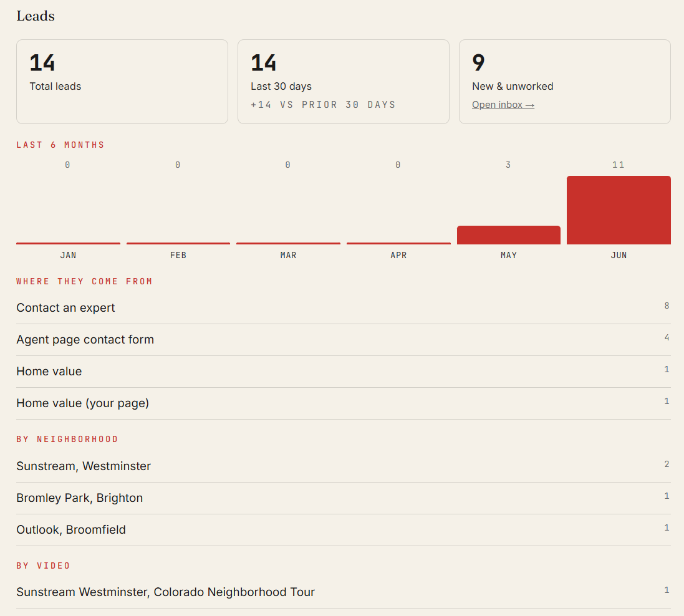
Task: Click the JUN month label
Action: pos(619,255)
